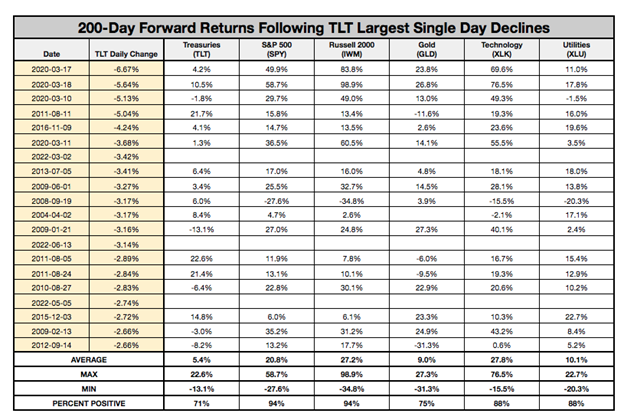Click the AVERAGE row label

point(91,358)
